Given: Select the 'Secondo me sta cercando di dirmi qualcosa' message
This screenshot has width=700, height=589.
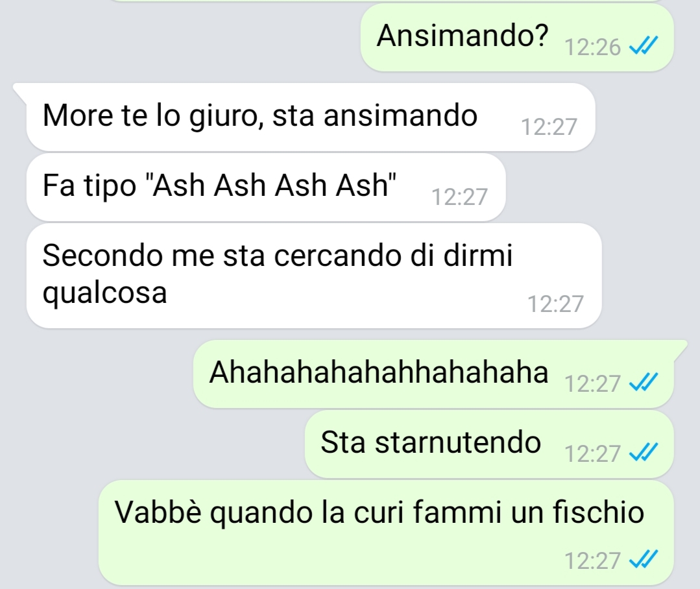Looking at the screenshot, I should coord(314,276).
